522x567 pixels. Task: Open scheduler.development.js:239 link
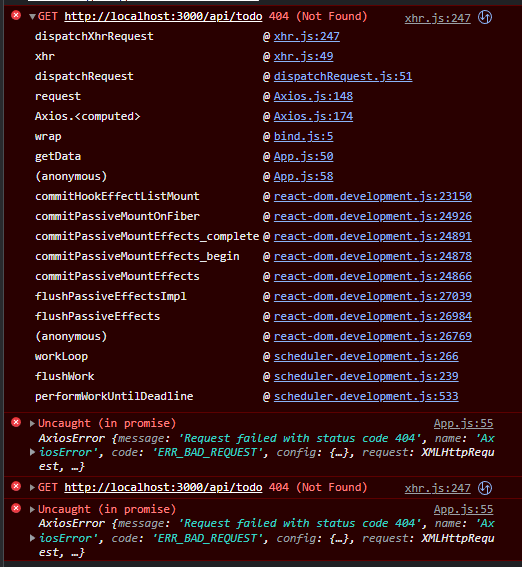pyautogui.click(x=366, y=376)
